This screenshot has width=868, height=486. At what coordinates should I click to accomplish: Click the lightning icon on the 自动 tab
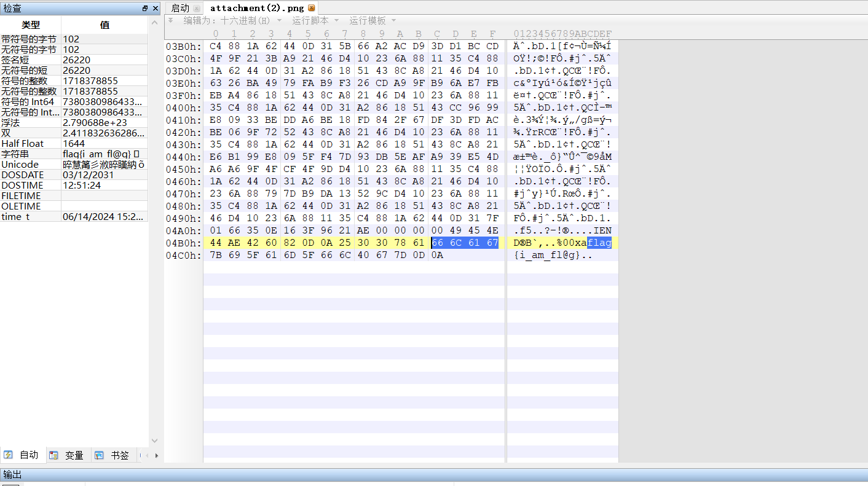click(x=9, y=455)
